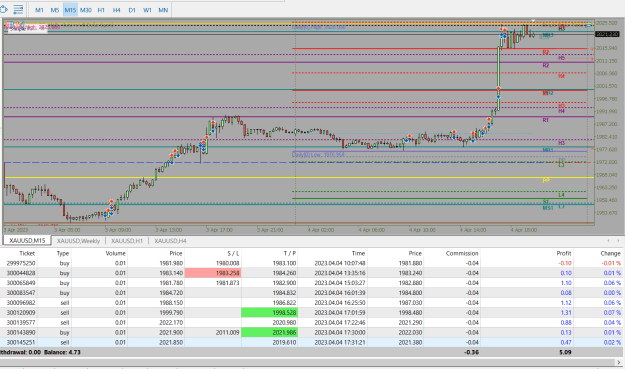Sort trades by Time column header

coord(358,253)
